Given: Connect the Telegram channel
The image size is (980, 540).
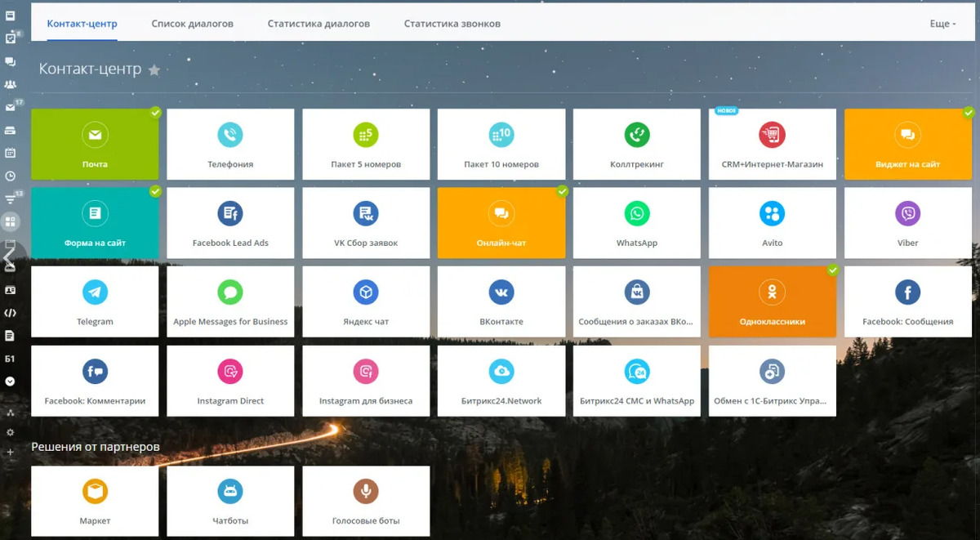Looking at the screenshot, I should (95, 301).
